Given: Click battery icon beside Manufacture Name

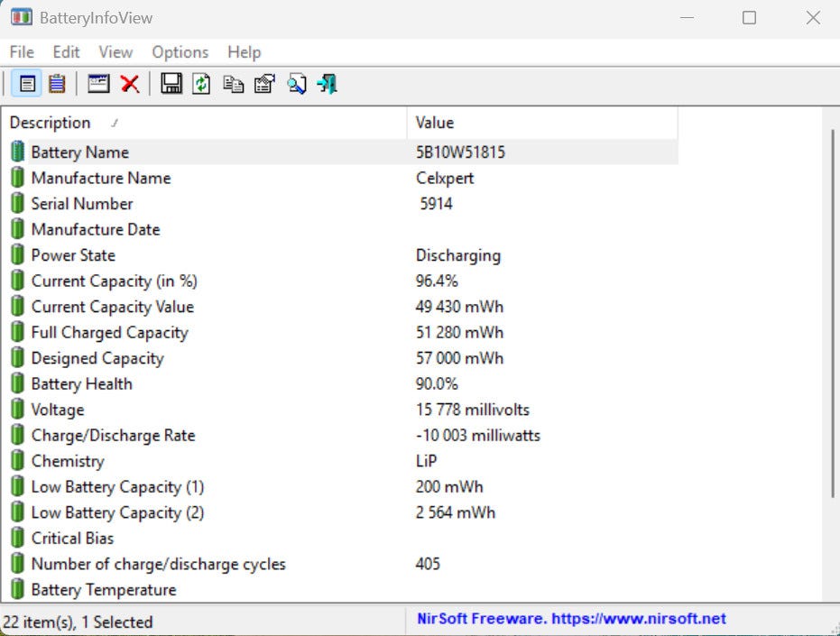Looking at the screenshot, I should coord(18,178).
